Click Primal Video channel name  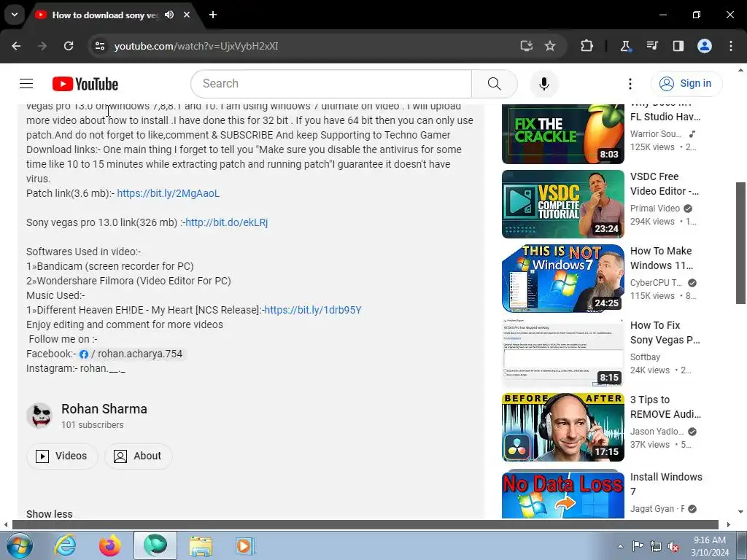click(655, 208)
